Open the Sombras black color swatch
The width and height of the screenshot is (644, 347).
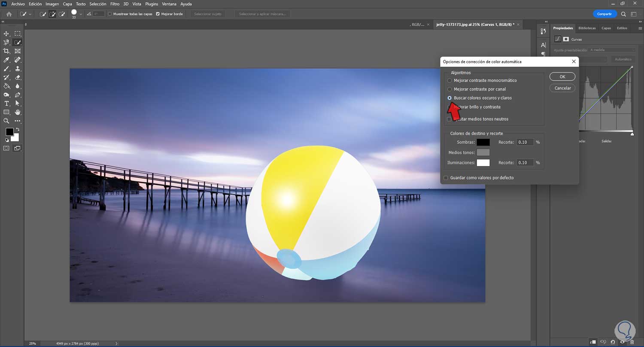483,142
